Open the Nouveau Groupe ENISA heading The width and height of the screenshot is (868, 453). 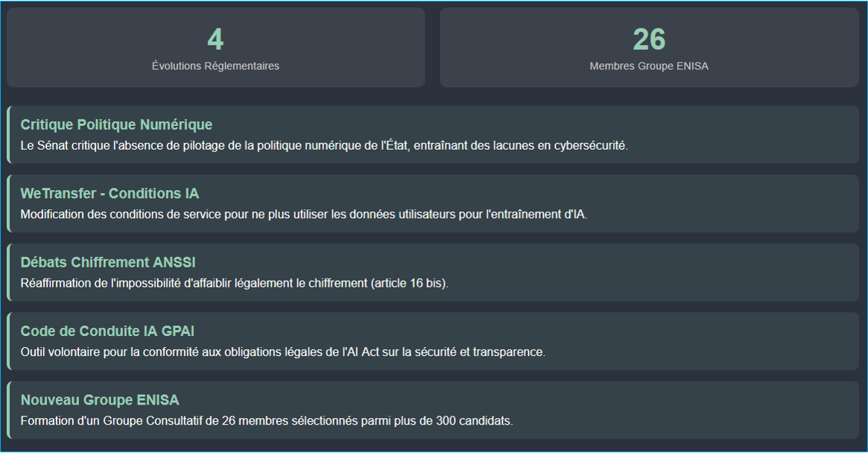pos(100,400)
